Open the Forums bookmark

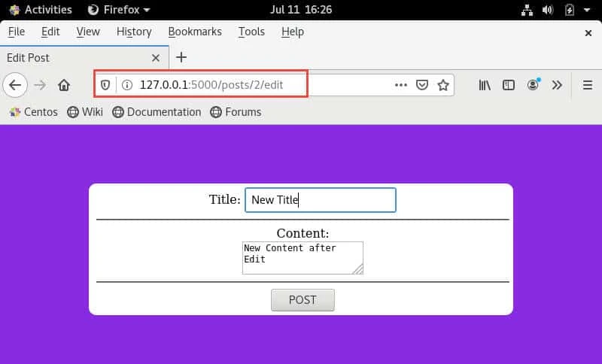236,112
